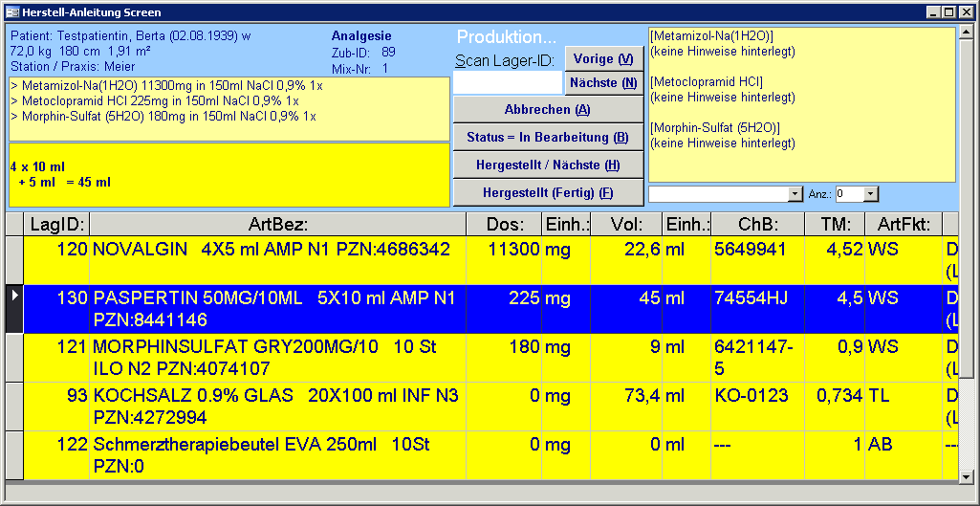Viewport: 980px width, 506px height.
Task: Click the TM column header
Action: [835, 224]
